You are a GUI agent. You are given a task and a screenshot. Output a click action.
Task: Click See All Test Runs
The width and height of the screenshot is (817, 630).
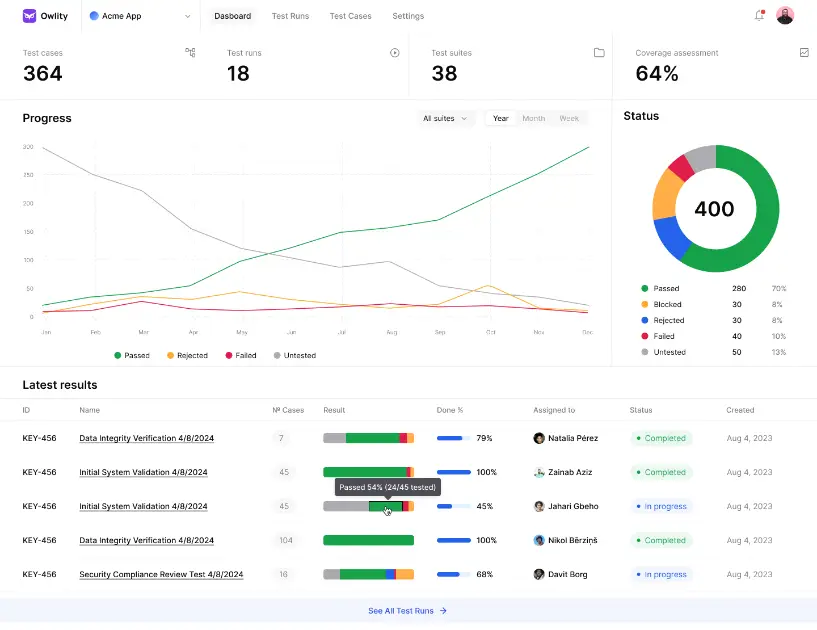tap(406, 610)
